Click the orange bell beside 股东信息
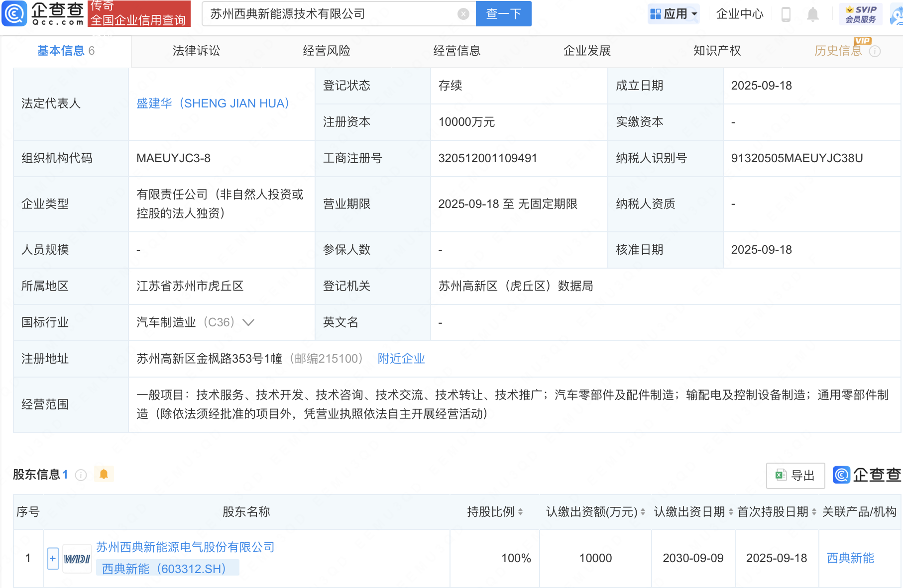This screenshot has height=588, width=903. point(104,474)
